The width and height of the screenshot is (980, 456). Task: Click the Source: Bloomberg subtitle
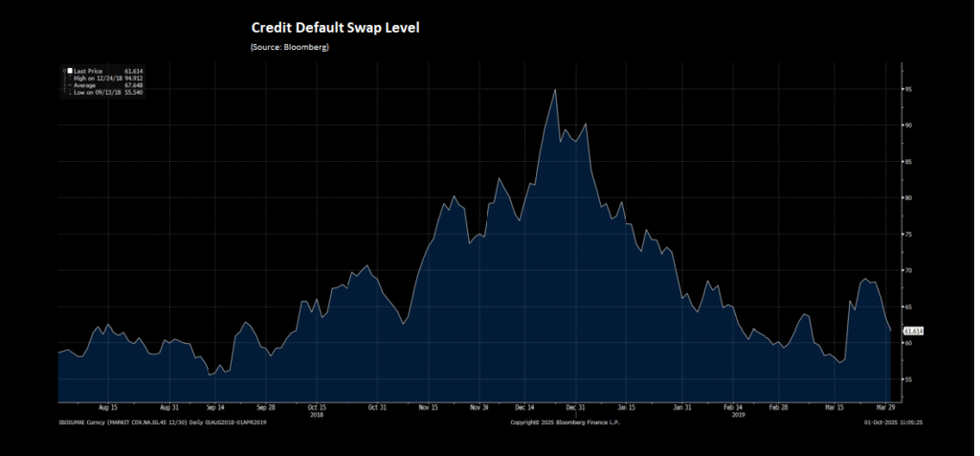click(289, 47)
